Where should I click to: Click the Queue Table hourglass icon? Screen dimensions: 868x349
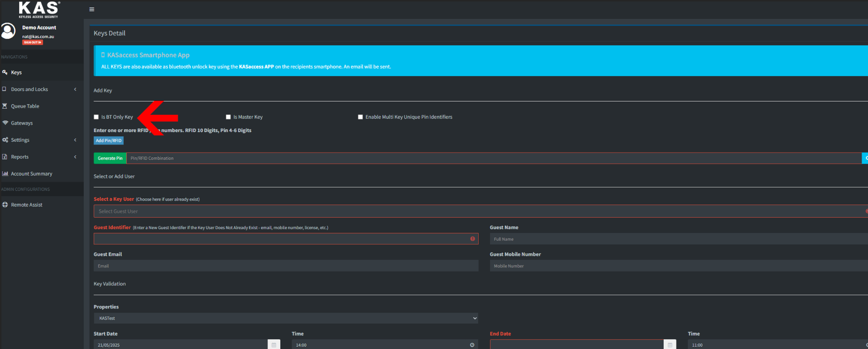pos(5,106)
